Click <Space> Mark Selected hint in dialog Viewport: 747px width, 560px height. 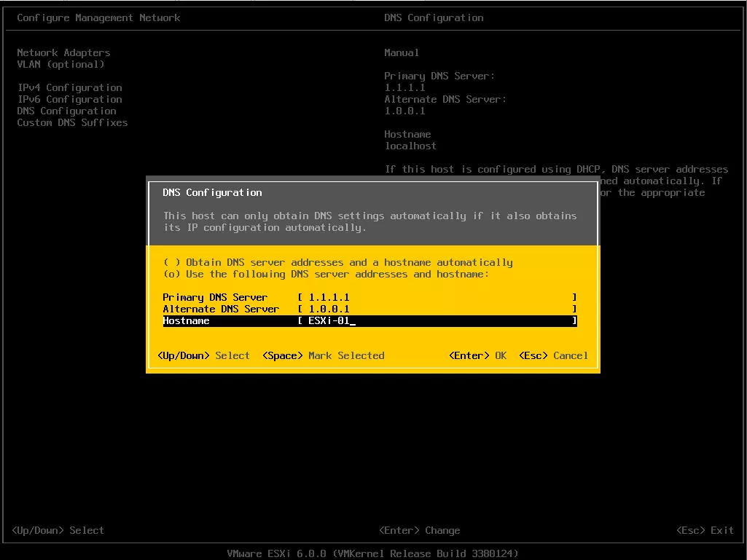click(324, 355)
